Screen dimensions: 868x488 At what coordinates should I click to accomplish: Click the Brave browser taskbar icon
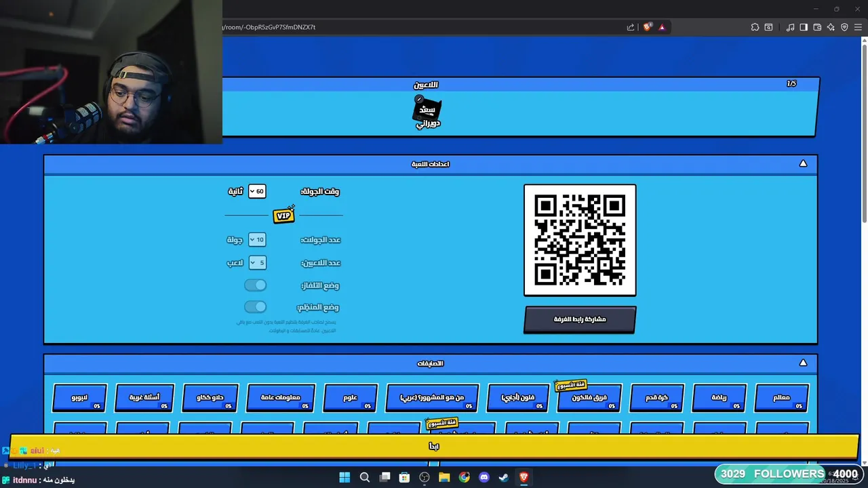pos(524,477)
